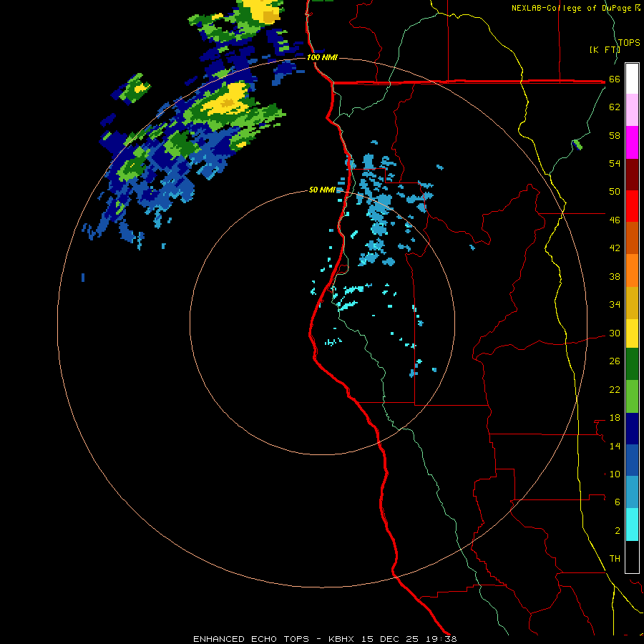Screen dimensions: 644x644
Task: Click the "100 NMI" range ring label
Action: pyautogui.click(x=322, y=57)
